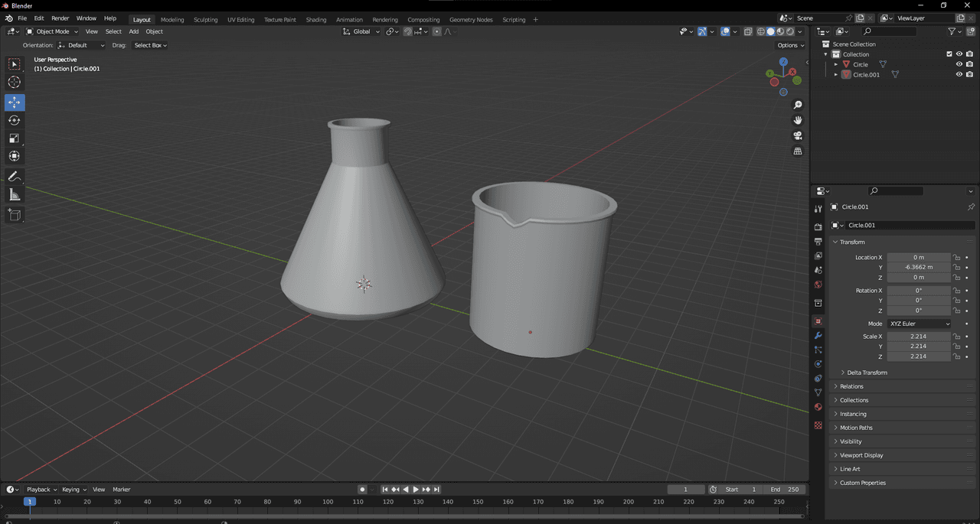Viewport: 980px width, 524px height.
Task: Open the Keying popover in timeline
Action: (x=73, y=490)
